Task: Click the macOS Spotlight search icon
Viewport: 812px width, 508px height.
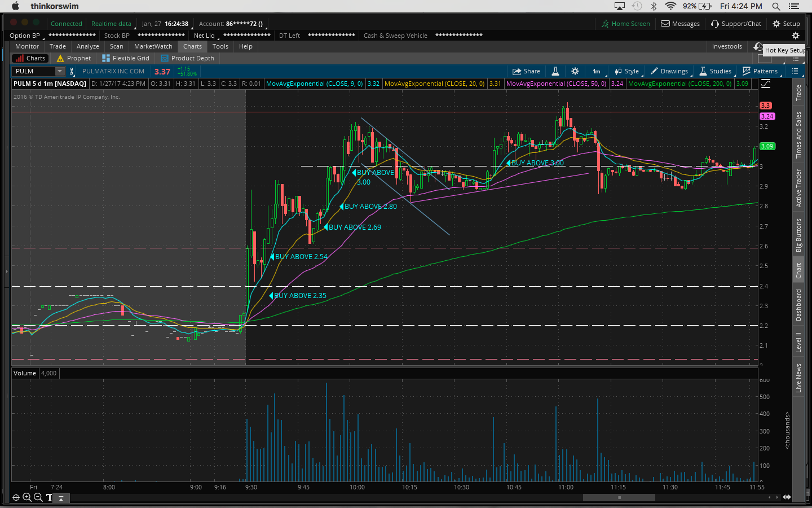Action: click(776, 6)
